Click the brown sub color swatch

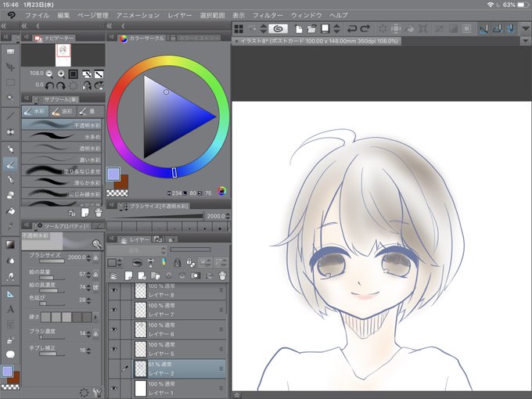(123, 183)
